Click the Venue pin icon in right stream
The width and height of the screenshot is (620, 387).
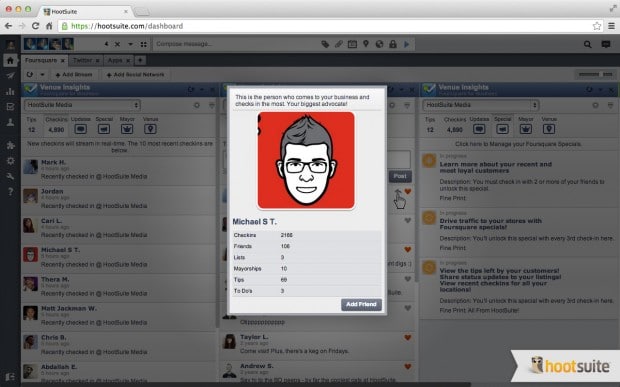point(549,129)
